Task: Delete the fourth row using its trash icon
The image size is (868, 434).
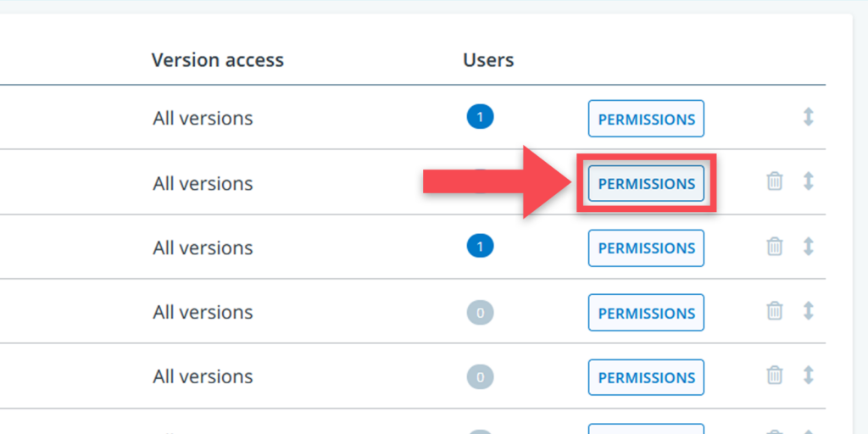Action: (x=775, y=310)
